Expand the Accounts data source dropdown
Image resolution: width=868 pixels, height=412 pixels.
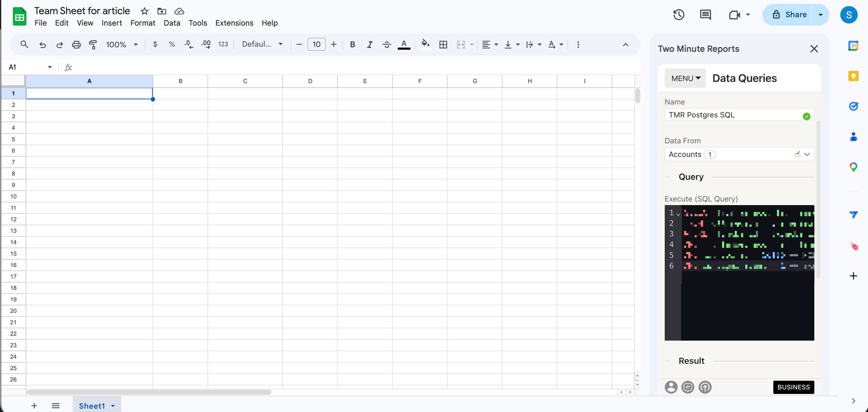pos(807,154)
